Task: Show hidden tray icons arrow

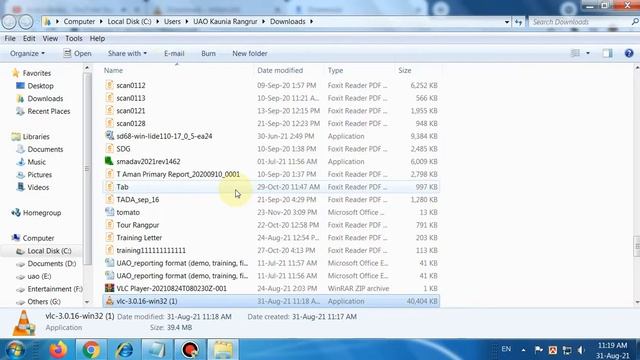Action: (523, 350)
